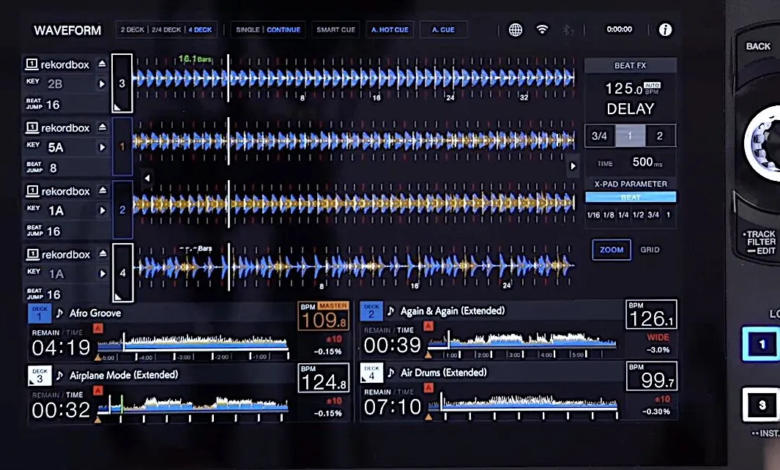
Task: Select the Deck 3 badge
Action: click(39, 376)
